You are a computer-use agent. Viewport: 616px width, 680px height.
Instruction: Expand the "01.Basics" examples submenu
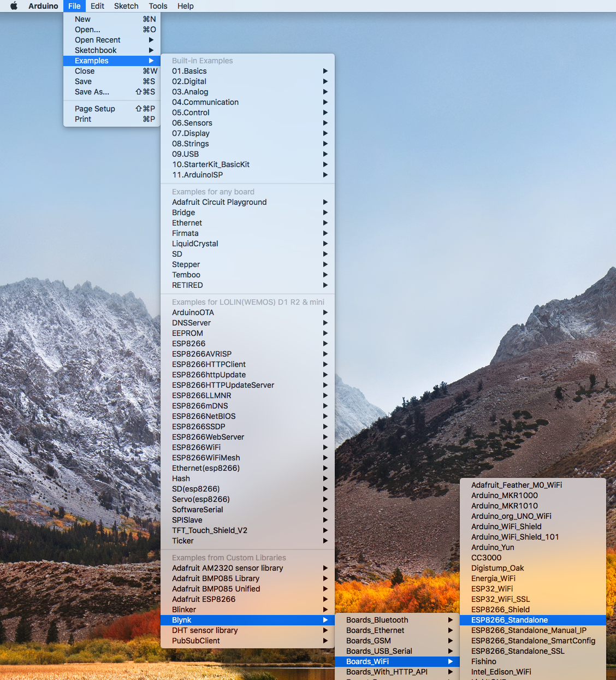189,70
